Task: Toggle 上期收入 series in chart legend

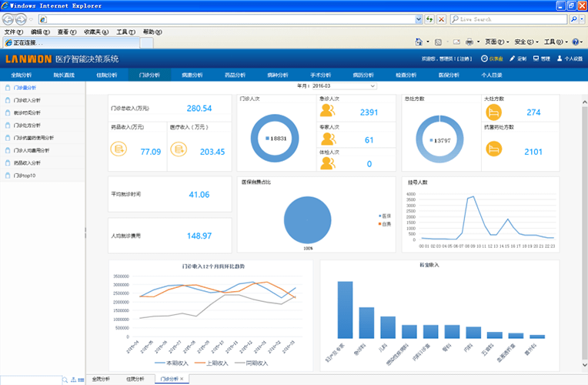Action: coord(212,363)
